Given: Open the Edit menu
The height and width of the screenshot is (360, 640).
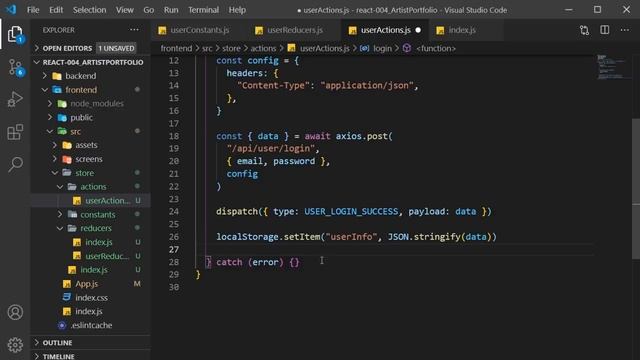Looking at the screenshot, I should (x=56, y=10).
